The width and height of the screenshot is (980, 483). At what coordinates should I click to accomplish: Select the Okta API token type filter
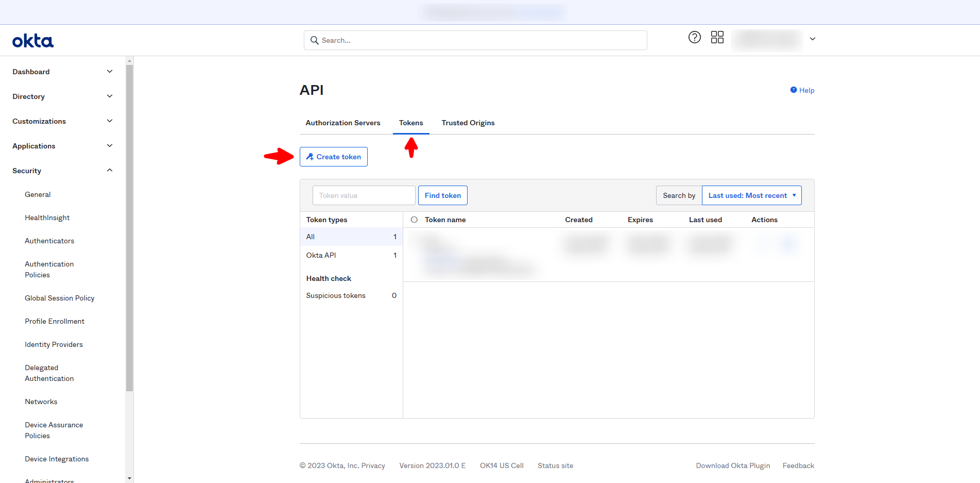tap(351, 255)
